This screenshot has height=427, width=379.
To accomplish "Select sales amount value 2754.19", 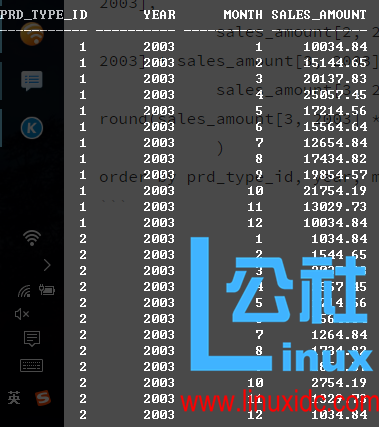I will click(339, 383).
